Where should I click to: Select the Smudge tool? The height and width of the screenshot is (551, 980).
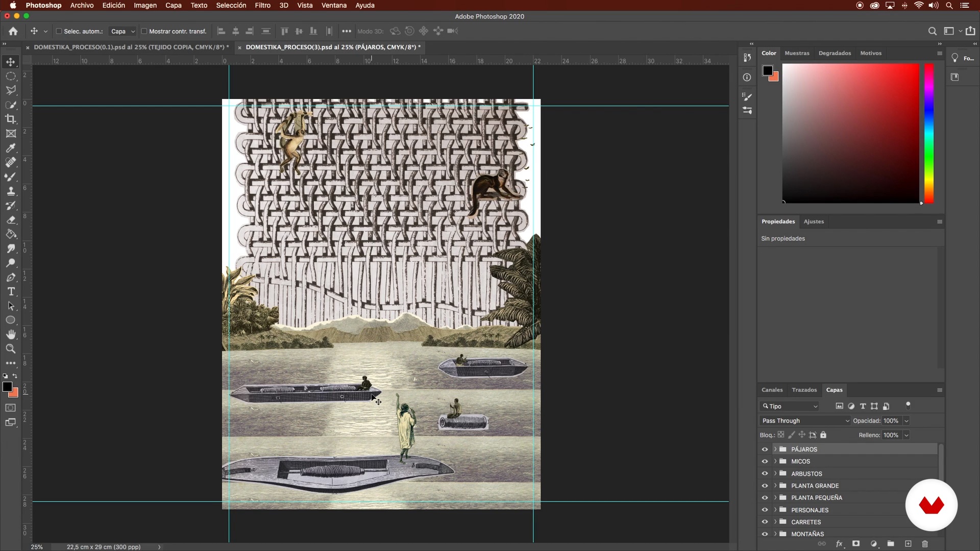(x=11, y=248)
